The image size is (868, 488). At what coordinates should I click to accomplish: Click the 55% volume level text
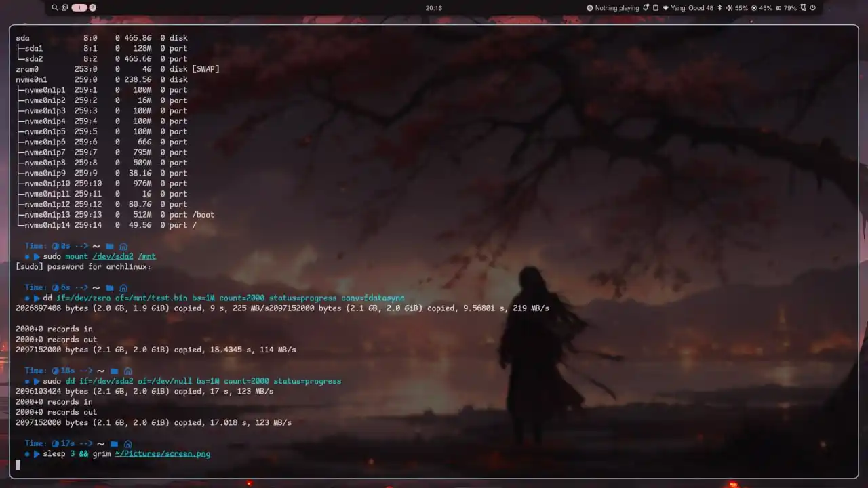741,8
